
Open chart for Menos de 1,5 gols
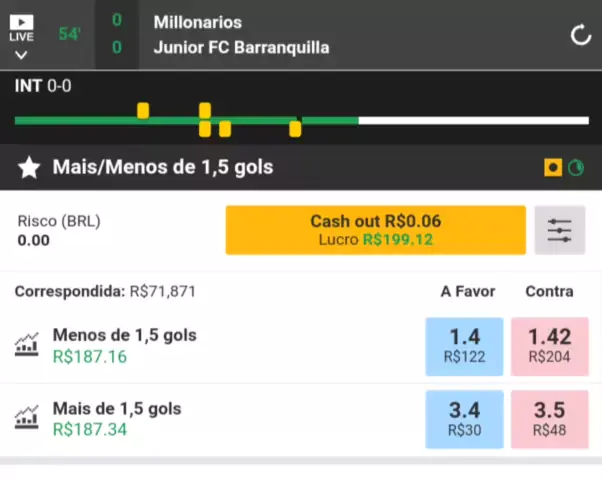coord(26,344)
